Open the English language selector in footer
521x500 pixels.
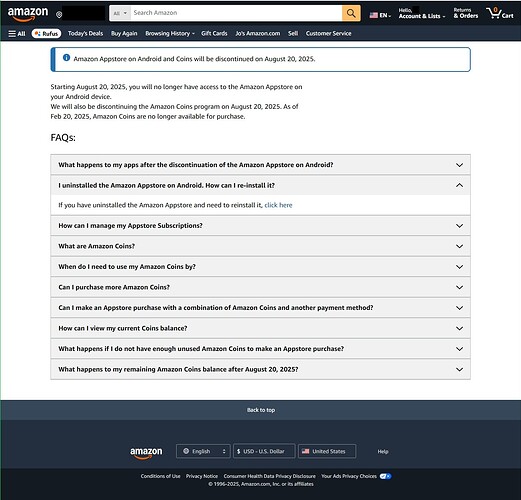pos(203,451)
